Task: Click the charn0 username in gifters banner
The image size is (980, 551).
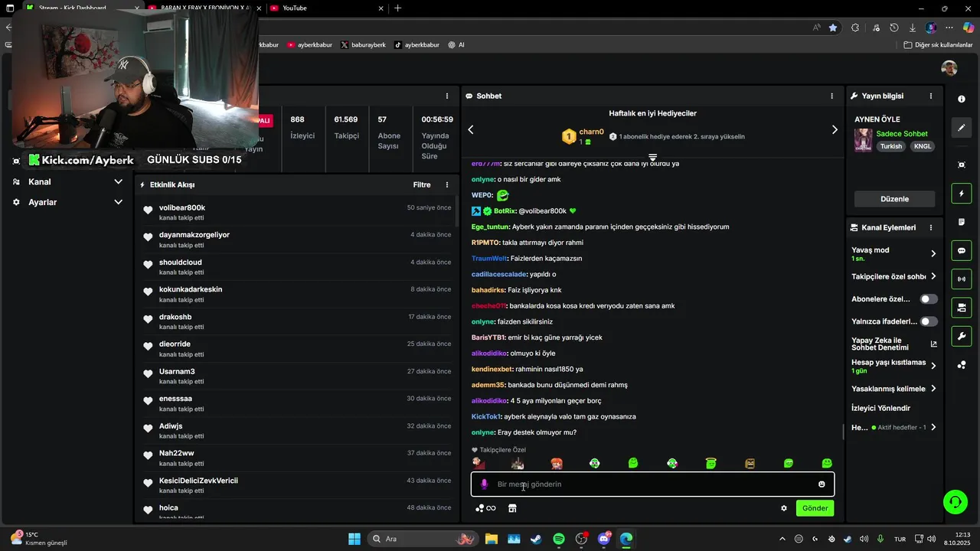Action: tap(591, 132)
